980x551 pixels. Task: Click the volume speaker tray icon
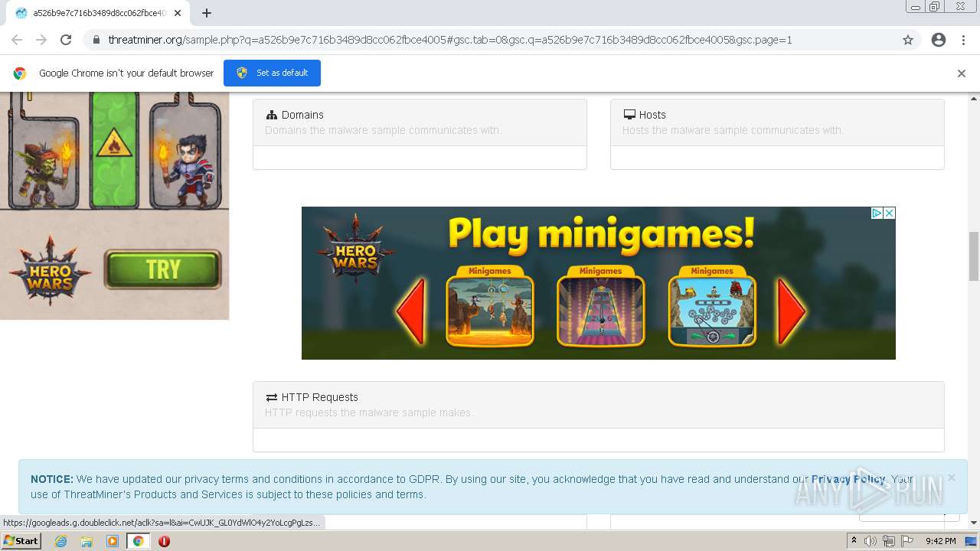click(871, 541)
